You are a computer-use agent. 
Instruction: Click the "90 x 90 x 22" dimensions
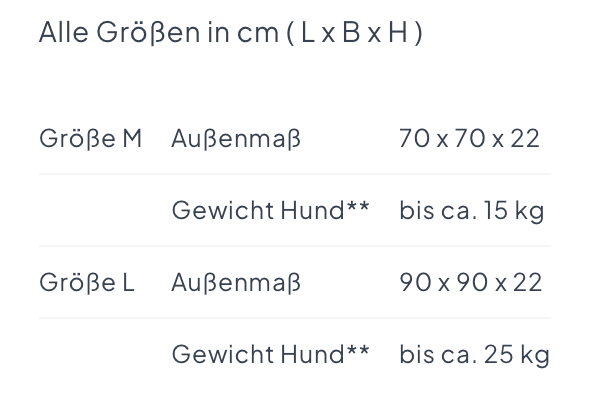tap(470, 283)
